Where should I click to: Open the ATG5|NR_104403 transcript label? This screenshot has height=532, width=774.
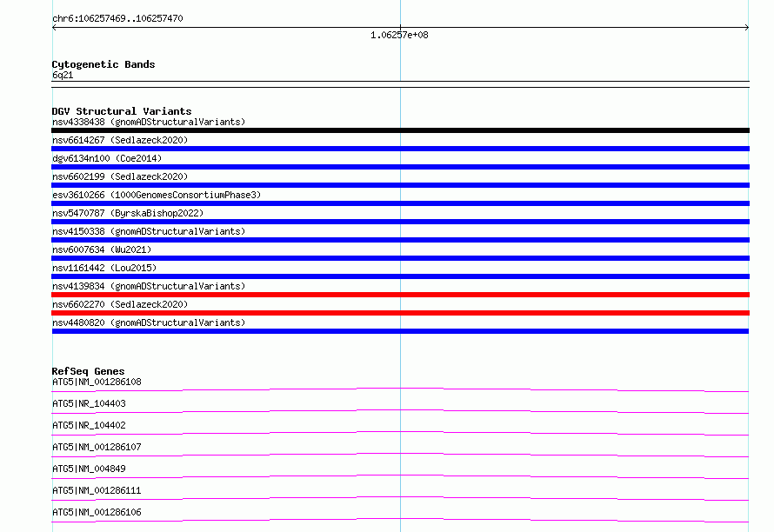[x=89, y=403]
